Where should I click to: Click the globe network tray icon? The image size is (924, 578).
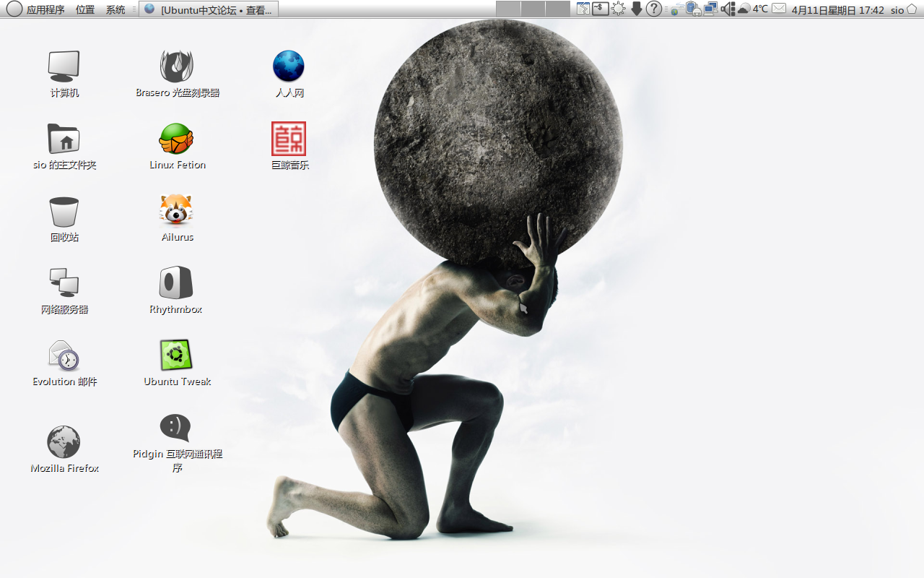coord(676,9)
